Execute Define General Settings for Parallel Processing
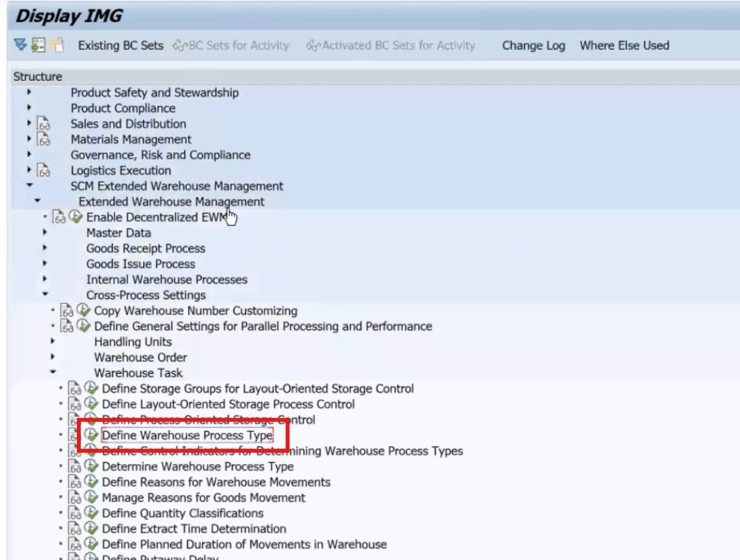This screenshot has height=560, width=740. (x=84, y=326)
